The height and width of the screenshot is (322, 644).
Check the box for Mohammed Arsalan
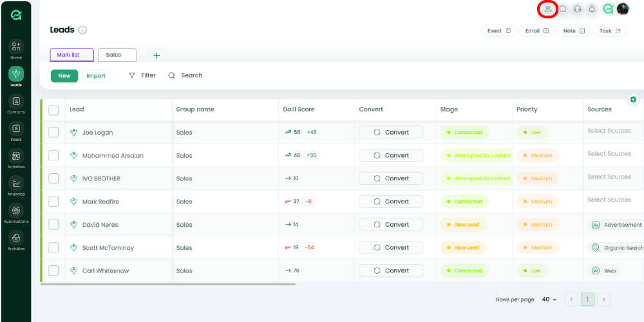(54, 155)
